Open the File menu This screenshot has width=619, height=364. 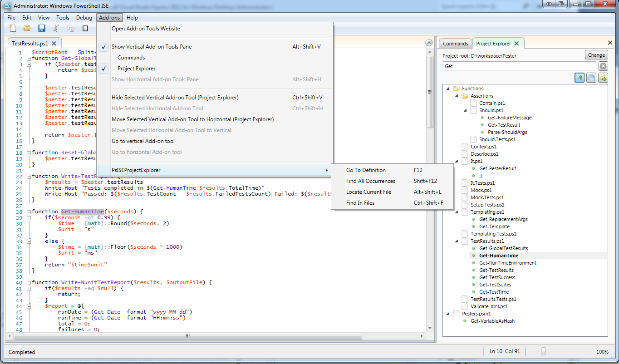[11, 18]
